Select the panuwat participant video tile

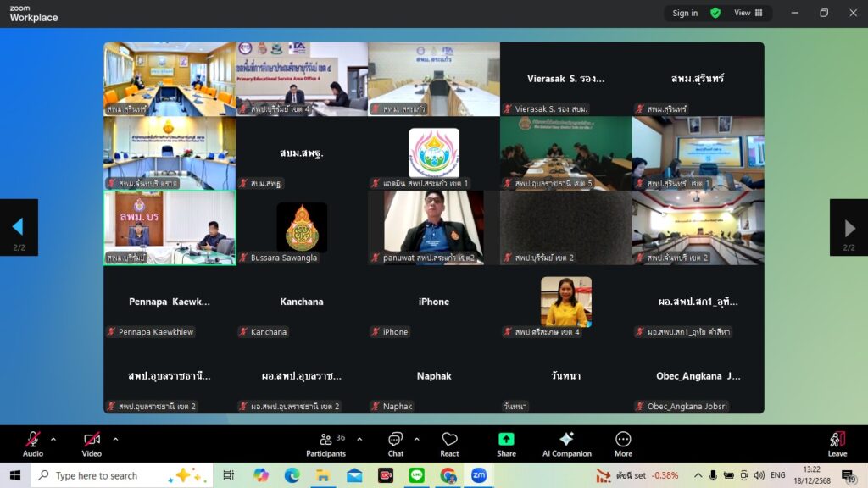[433, 227]
